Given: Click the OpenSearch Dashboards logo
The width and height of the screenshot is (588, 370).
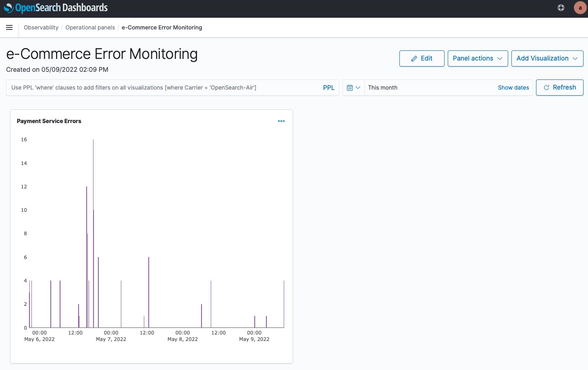Looking at the screenshot, I should tap(56, 8).
